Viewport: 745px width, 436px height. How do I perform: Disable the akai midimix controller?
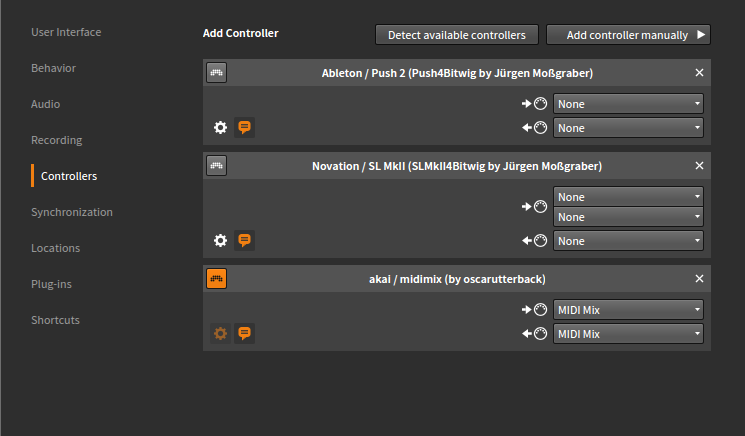point(217,279)
